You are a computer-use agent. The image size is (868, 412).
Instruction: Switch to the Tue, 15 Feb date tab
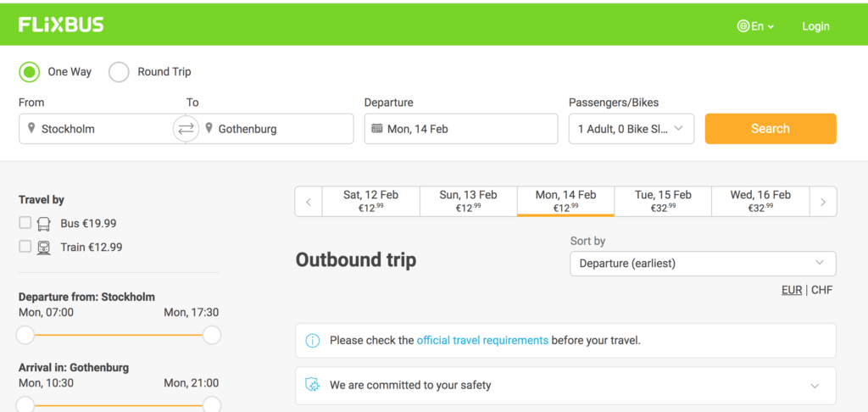(663, 201)
